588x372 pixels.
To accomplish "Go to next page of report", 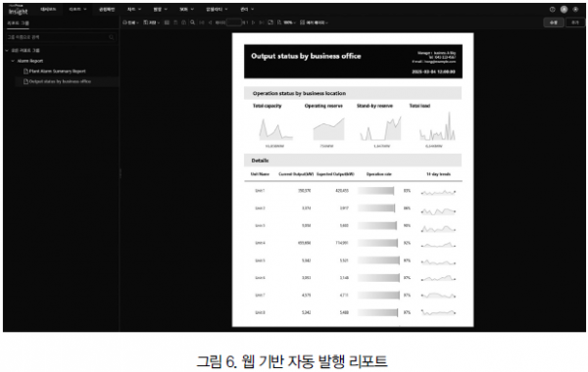I will (254, 23).
